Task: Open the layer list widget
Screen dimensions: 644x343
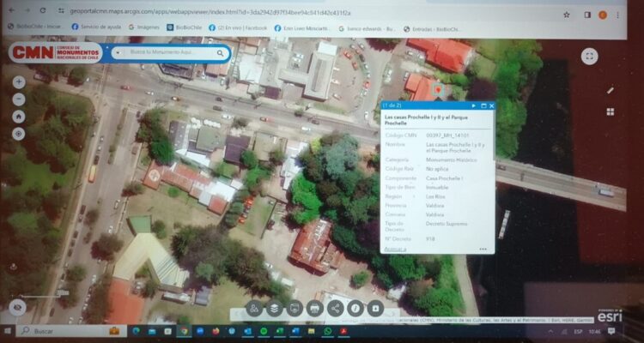Action: pos(274,308)
